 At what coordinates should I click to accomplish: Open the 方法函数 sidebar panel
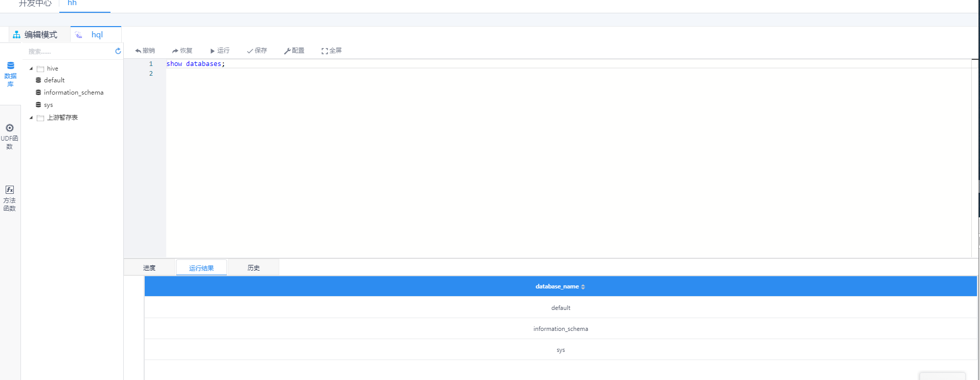(10, 198)
